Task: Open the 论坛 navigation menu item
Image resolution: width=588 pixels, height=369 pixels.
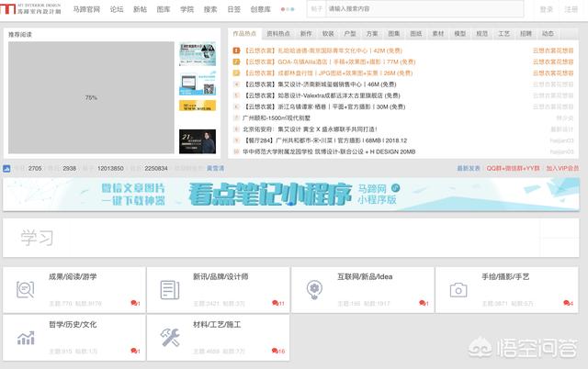Action: pyautogui.click(x=117, y=9)
